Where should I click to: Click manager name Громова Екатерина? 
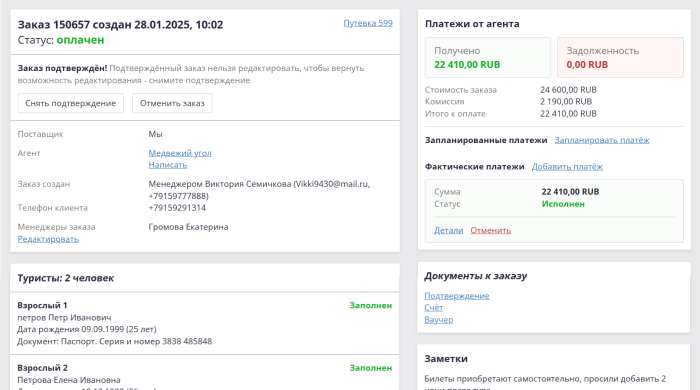(x=188, y=227)
